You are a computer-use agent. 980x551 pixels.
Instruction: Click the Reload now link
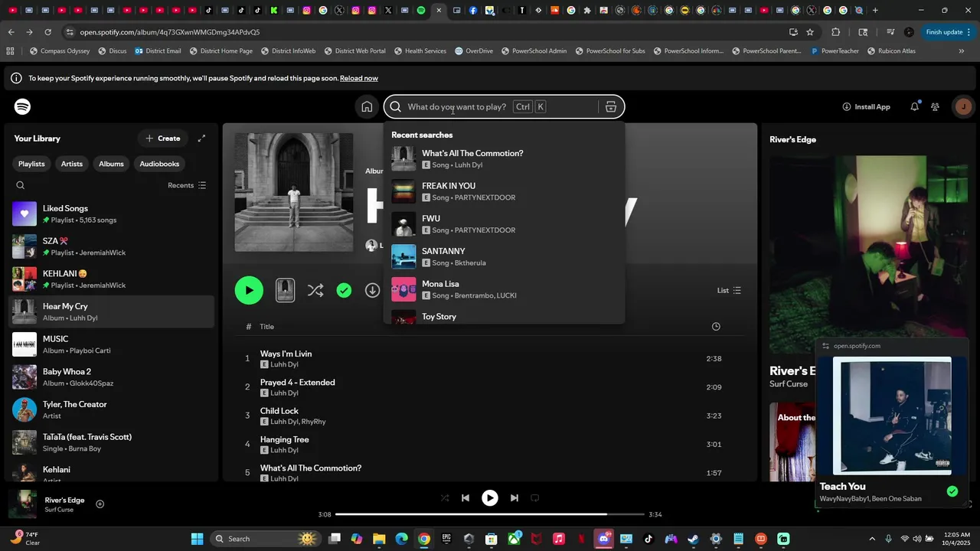(x=359, y=78)
